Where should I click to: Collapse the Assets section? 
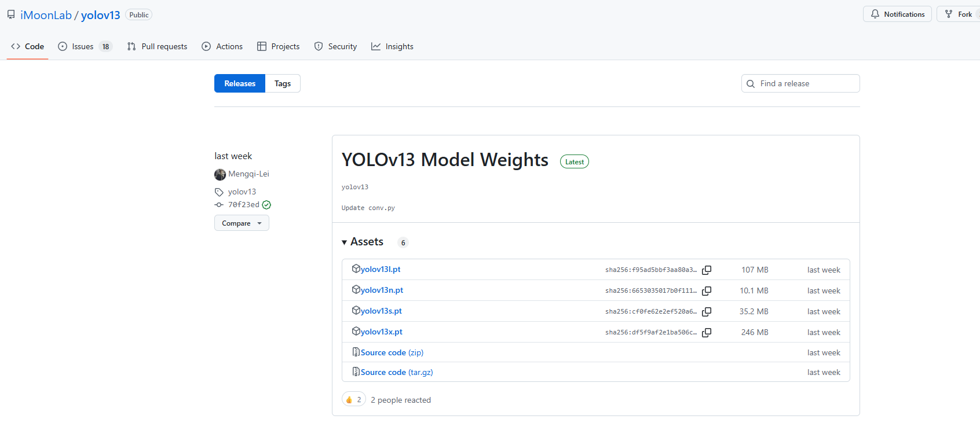point(363,242)
